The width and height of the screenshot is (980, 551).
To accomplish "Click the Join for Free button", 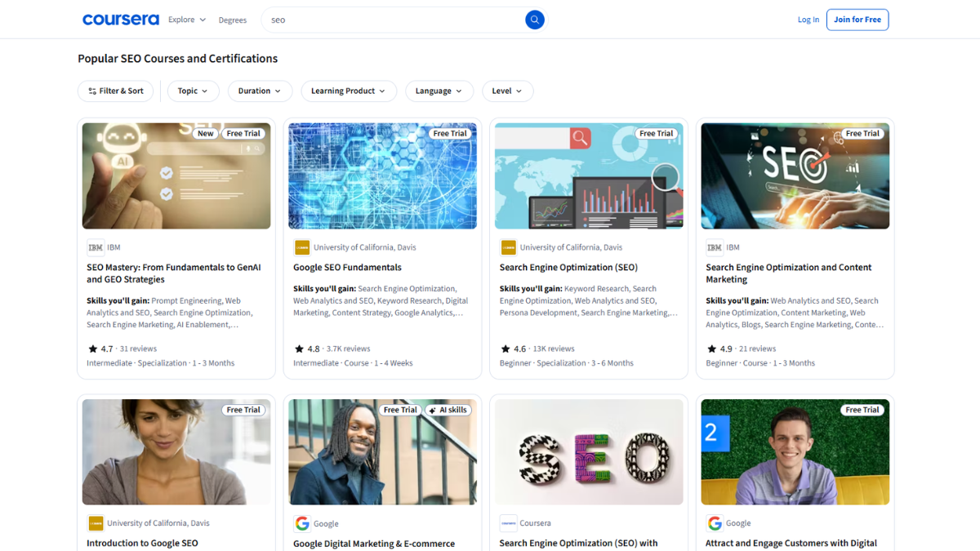I will 857,19.
